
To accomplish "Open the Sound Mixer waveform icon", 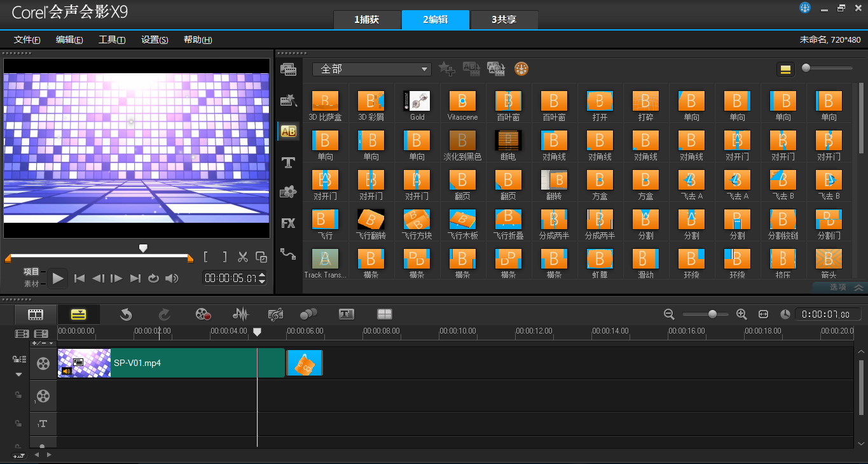I will click(240, 314).
